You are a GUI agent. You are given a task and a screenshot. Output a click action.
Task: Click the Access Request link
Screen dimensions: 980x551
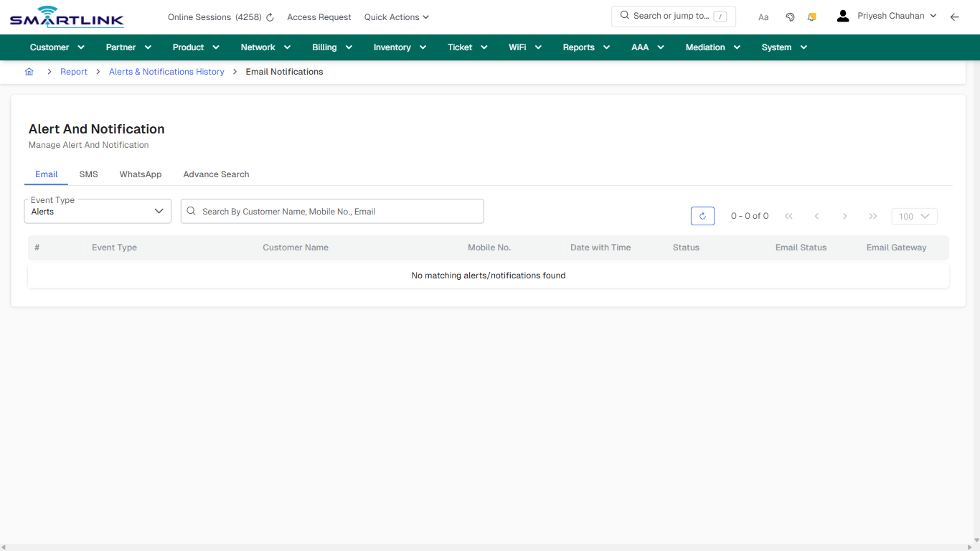319,17
